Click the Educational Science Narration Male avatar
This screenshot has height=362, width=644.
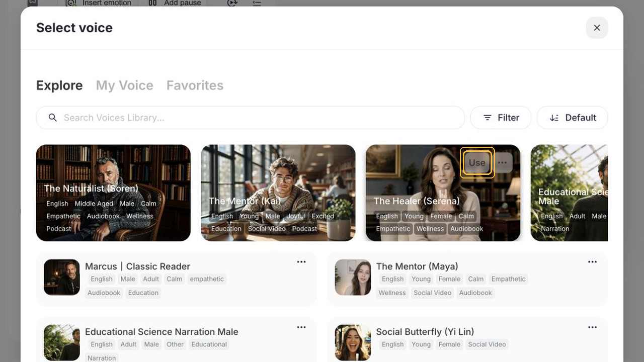pyautogui.click(x=62, y=342)
